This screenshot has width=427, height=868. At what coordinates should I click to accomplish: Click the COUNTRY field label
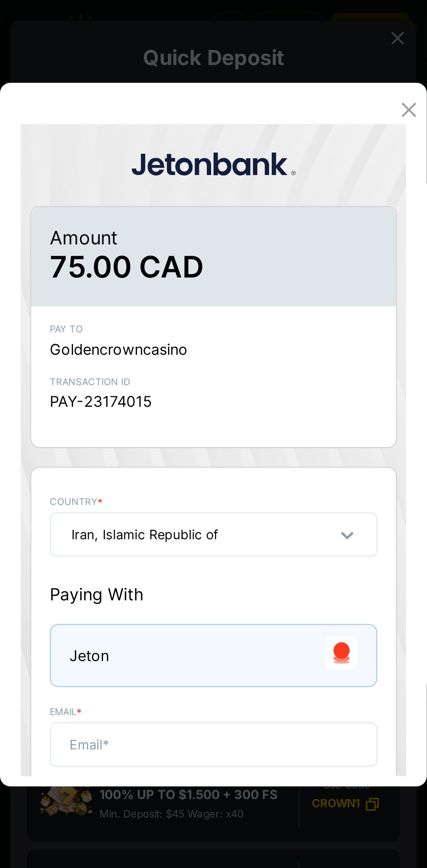(x=74, y=502)
